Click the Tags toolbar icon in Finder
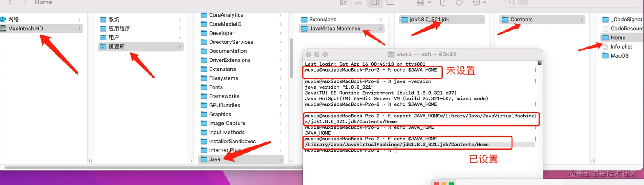The height and width of the screenshot is (185, 644). pyautogui.click(x=459, y=3)
